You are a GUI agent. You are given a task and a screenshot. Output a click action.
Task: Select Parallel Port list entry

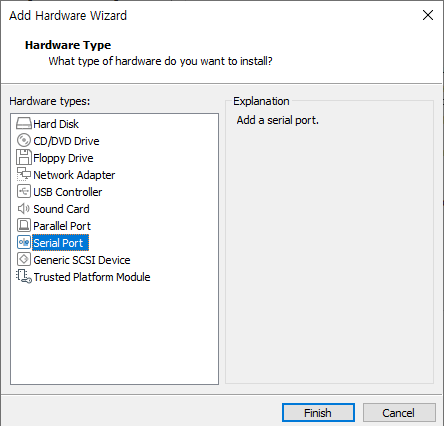point(62,226)
